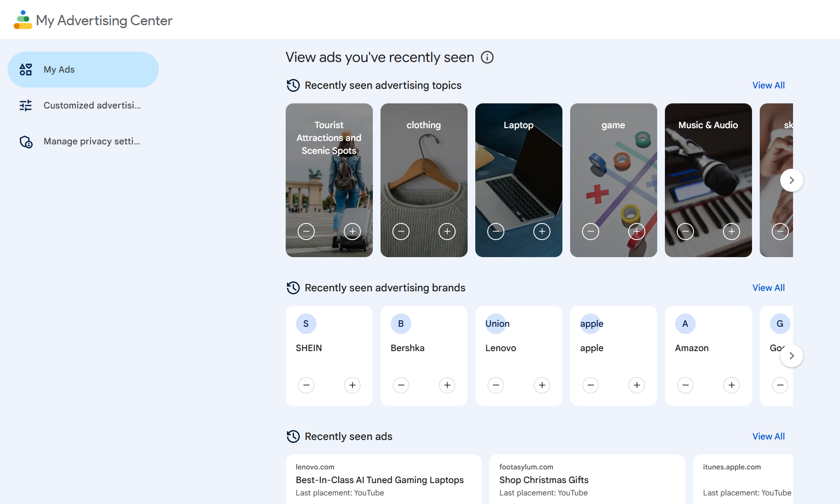Open info about recently seen ads
This screenshot has height=504, width=840.
point(487,57)
